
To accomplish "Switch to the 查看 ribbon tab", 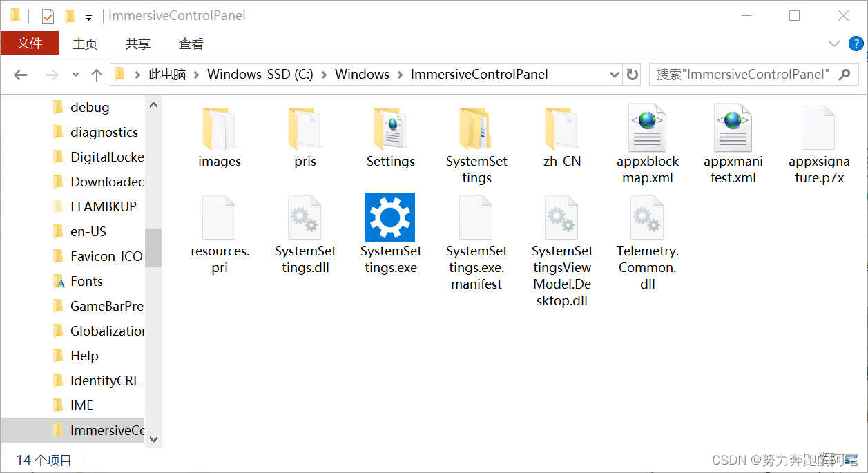I will click(x=191, y=44).
